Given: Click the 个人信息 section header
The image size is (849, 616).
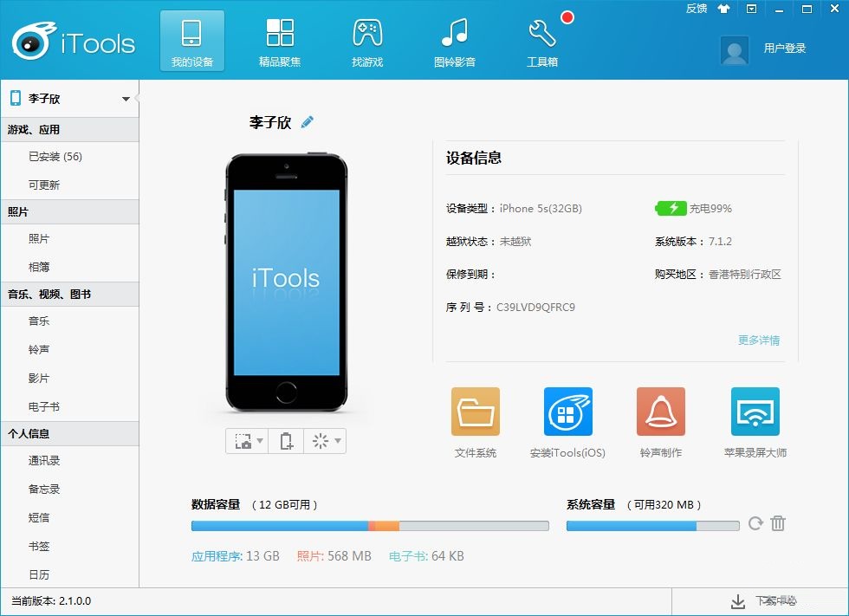Looking at the screenshot, I should point(70,433).
